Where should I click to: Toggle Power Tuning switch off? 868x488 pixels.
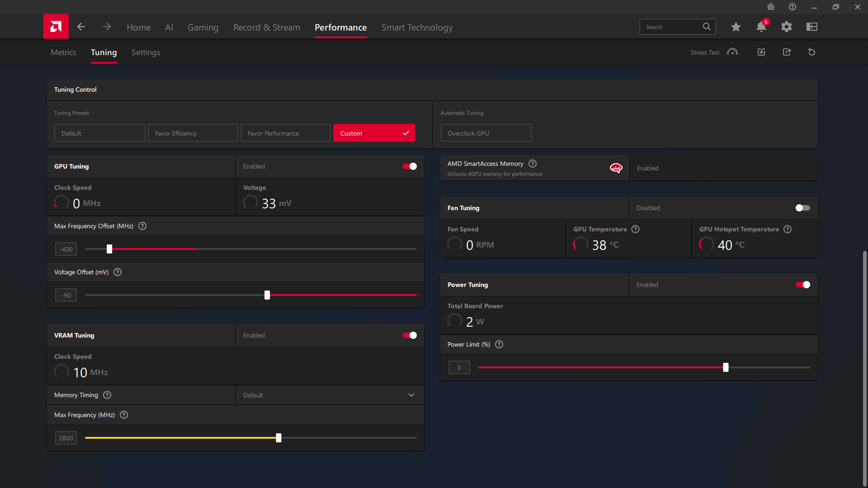tap(803, 285)
